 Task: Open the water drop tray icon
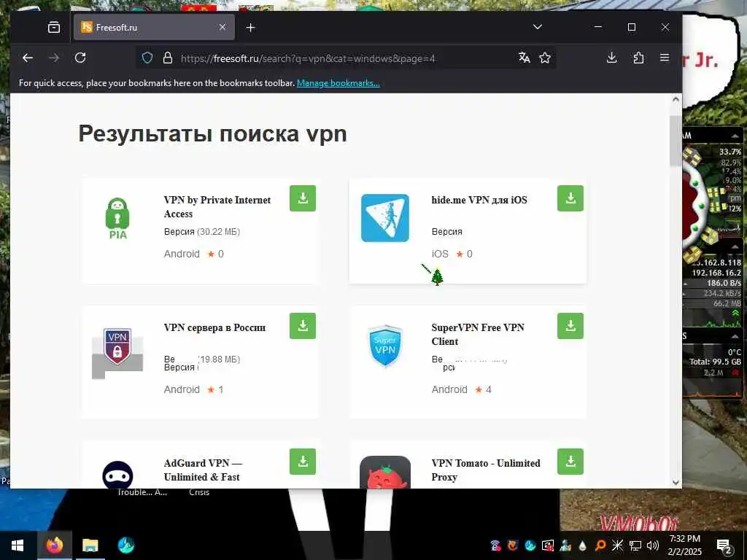583,545
